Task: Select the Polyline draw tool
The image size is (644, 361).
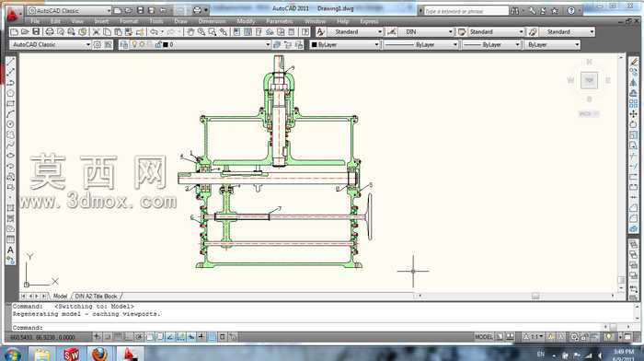Action: coord(11,83)
